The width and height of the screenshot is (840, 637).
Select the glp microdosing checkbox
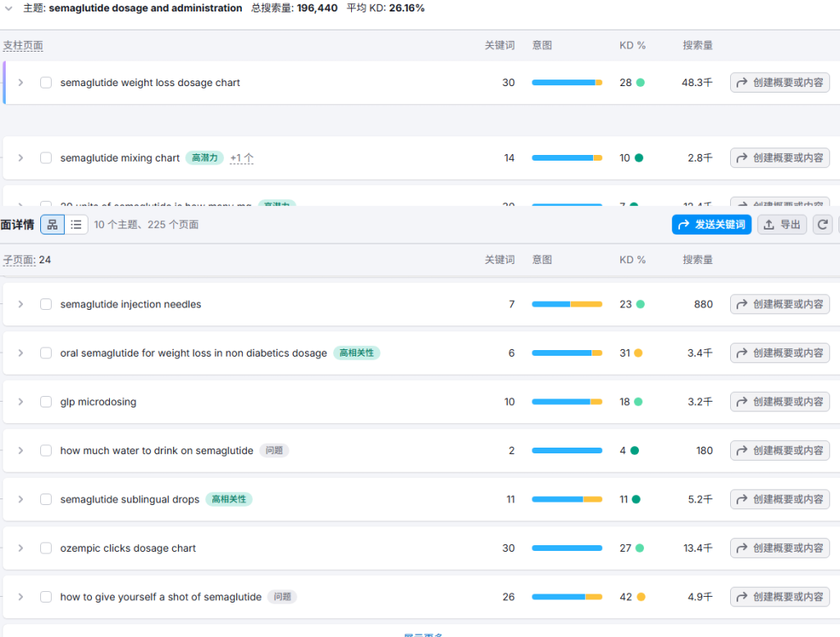click(46, 402)
